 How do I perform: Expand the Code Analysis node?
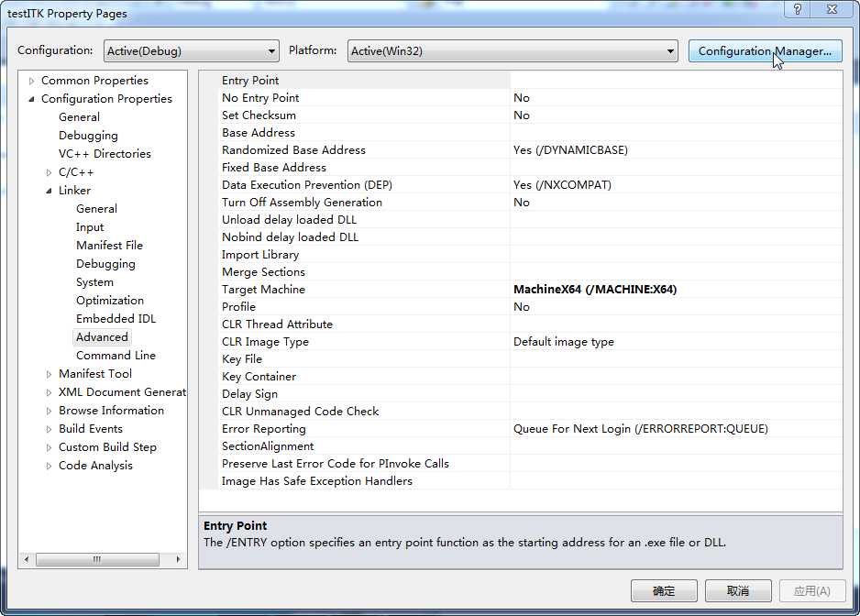point(49,466)
